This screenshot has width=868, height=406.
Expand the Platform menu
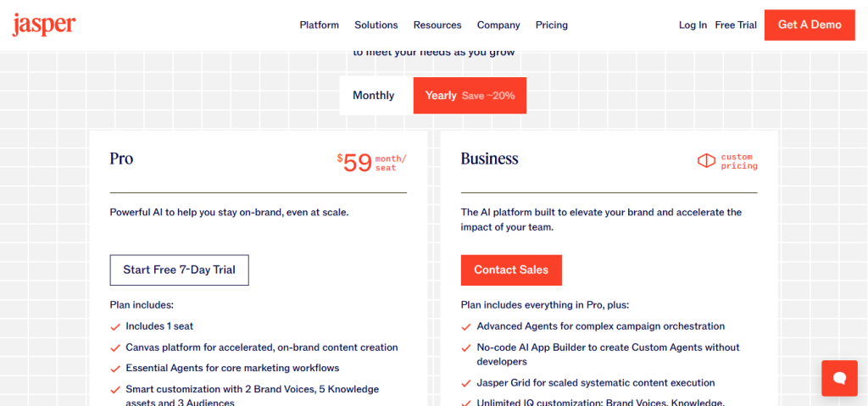point(319,25)
